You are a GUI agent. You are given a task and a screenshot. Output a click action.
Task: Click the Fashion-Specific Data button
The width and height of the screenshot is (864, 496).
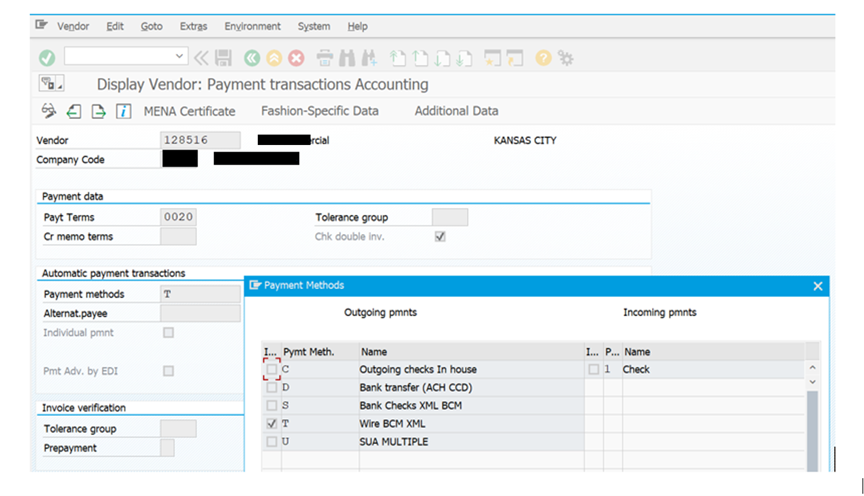(x=320, y=111)
